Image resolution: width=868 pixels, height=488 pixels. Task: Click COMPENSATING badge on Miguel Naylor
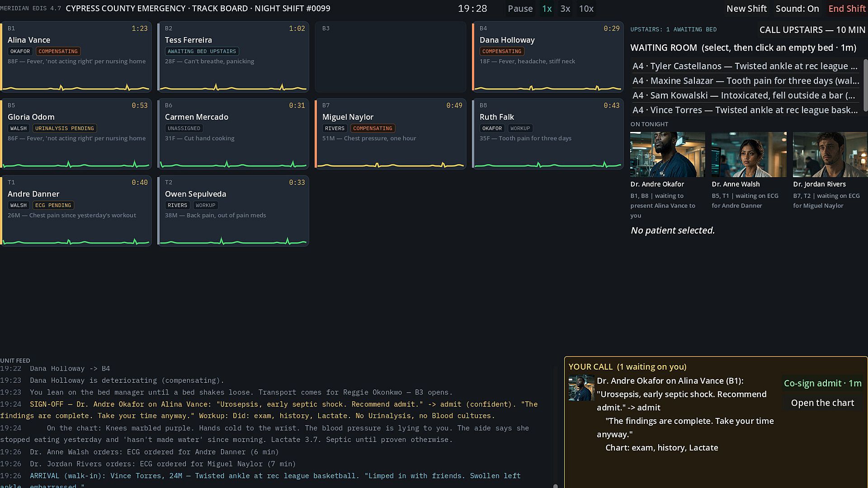coord(373,128)
